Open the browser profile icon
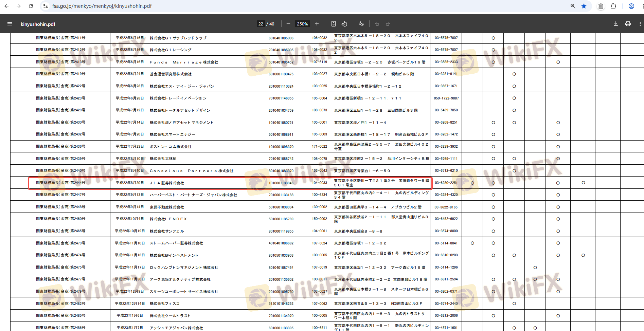Viewport: 644px width, 331px height. click(631, 6)
